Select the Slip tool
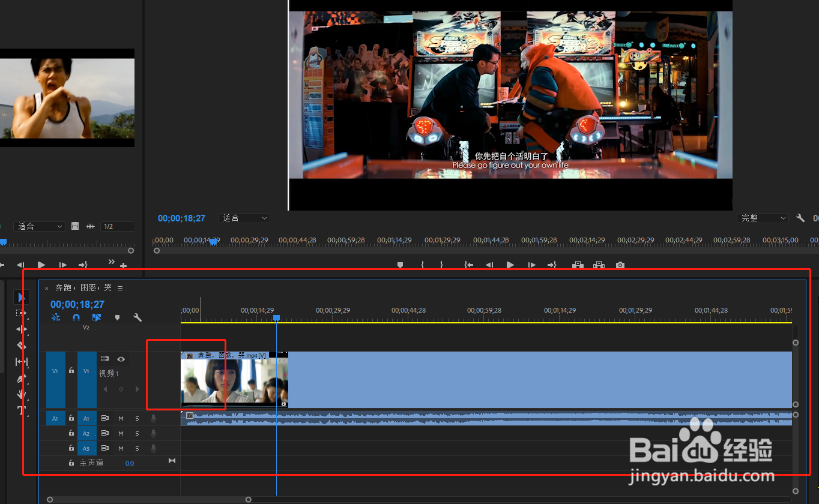Image resolution: width=819 pixels, height=504 pixels. click(22, 362)
